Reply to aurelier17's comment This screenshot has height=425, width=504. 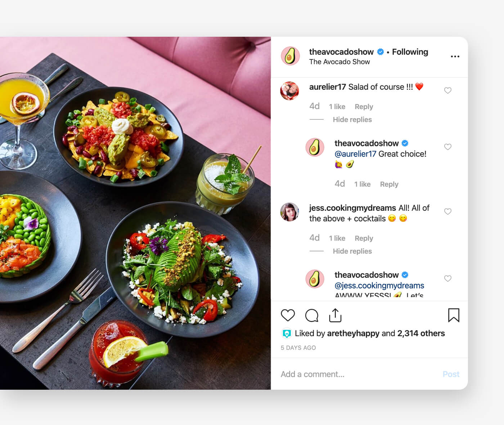[x=364, y=107]
